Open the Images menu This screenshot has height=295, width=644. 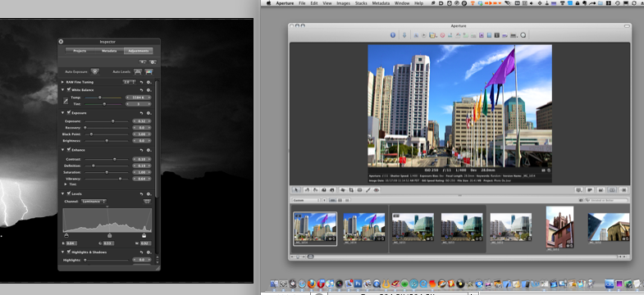(x=343, y=3)
